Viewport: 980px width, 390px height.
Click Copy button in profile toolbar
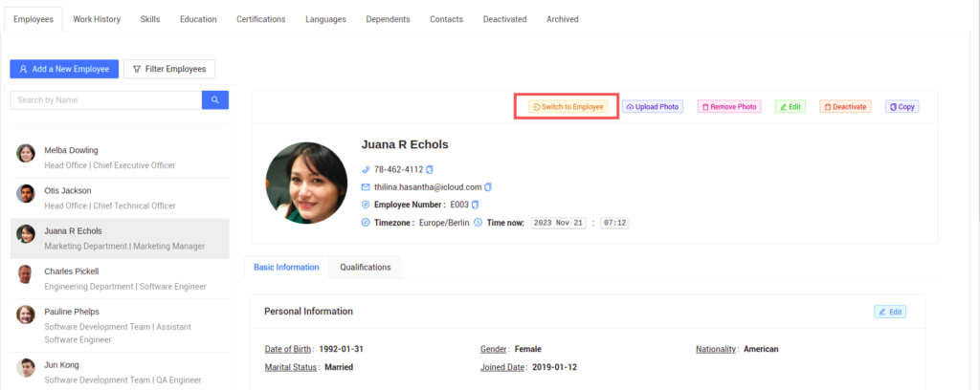coord(902,106)
